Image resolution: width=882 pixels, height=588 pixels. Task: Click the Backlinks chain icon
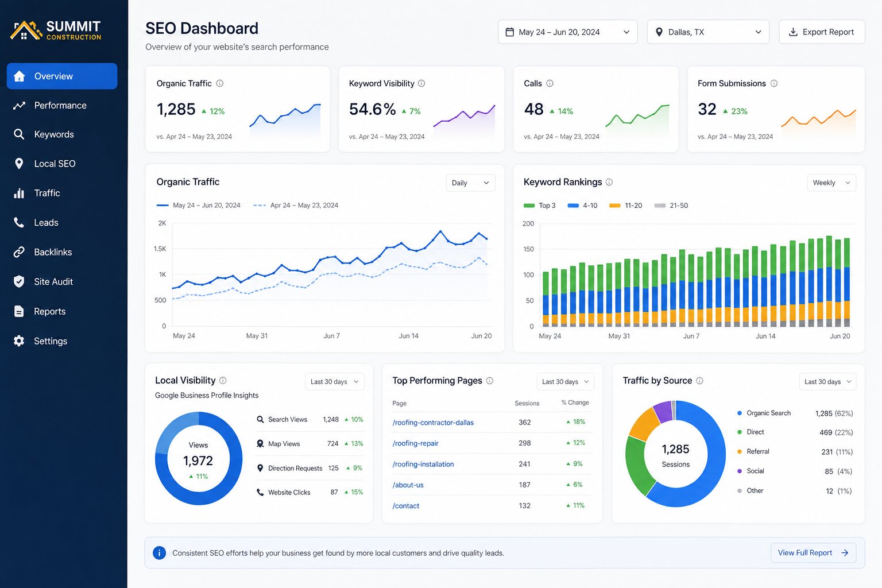tap(19, 252)
